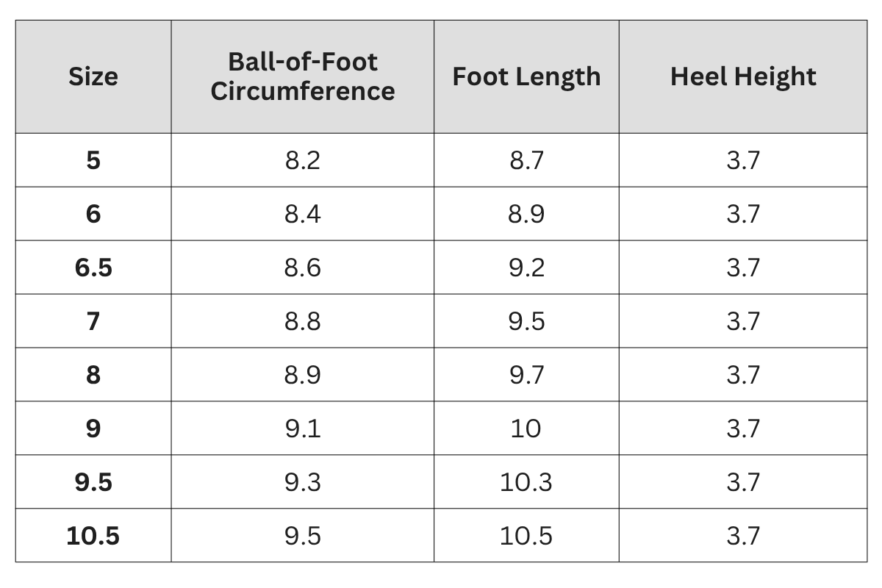
Task: Select the 9.7 foot length cell
Action: click(x=526, y=375)
